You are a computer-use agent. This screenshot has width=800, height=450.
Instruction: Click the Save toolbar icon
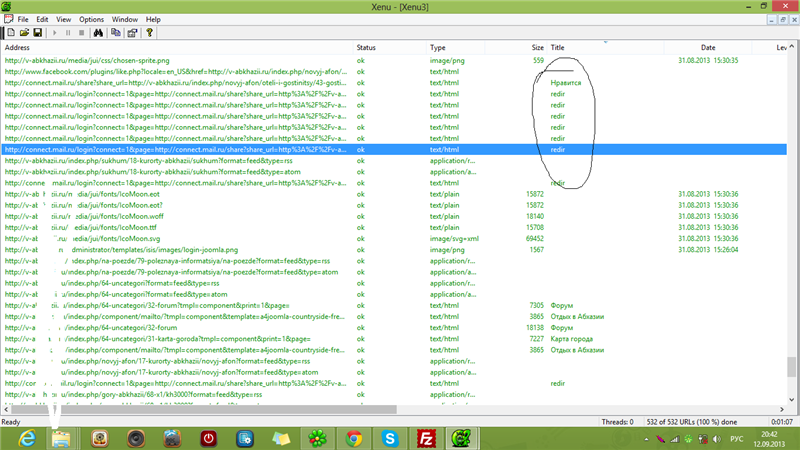(x=36, y=32)
